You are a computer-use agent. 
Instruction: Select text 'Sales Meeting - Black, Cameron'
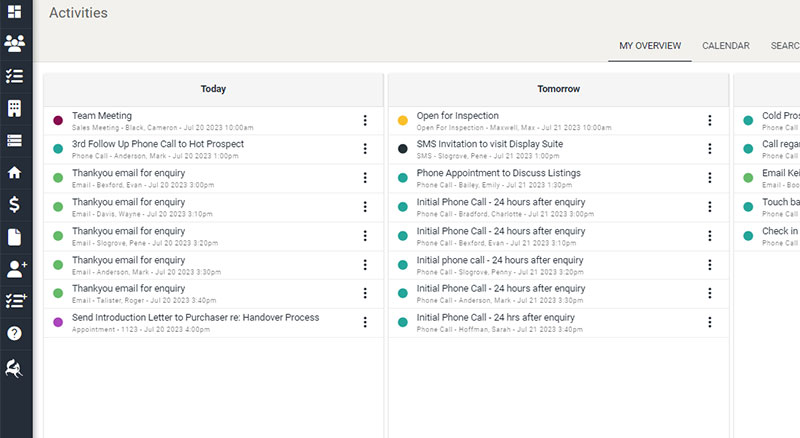(x=124, y=128)
